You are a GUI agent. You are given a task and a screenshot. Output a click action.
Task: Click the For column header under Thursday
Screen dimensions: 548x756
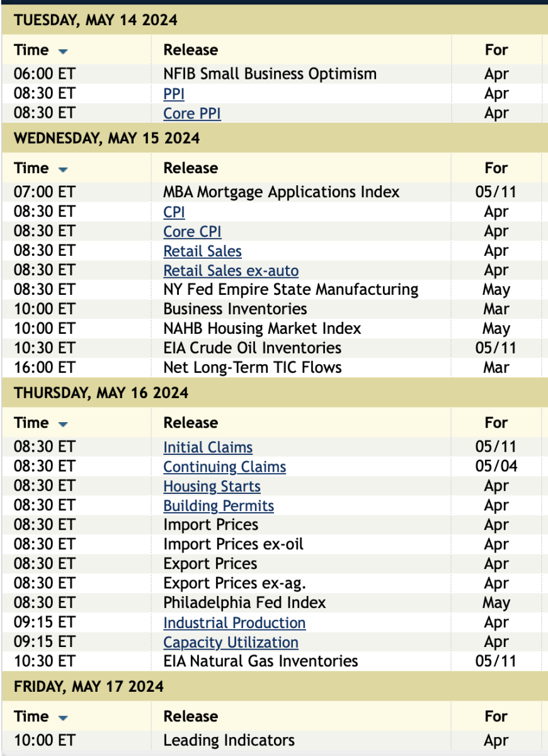pos(496,423)
